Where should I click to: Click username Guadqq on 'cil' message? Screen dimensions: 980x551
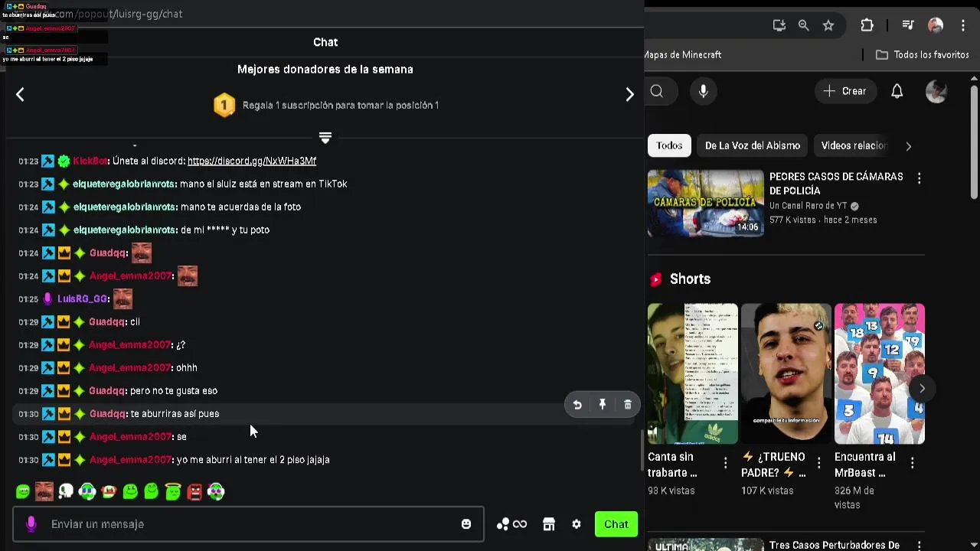click(107, 321)
